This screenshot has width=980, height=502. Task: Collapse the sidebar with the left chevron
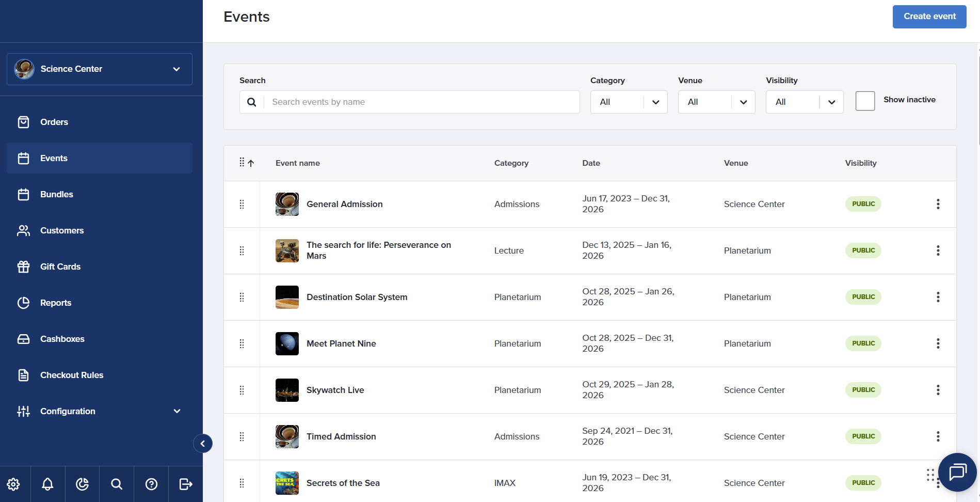[202, 443]
